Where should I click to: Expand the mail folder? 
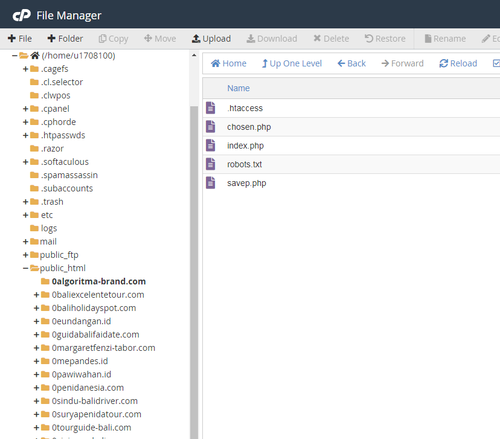(x=25, y=242)
